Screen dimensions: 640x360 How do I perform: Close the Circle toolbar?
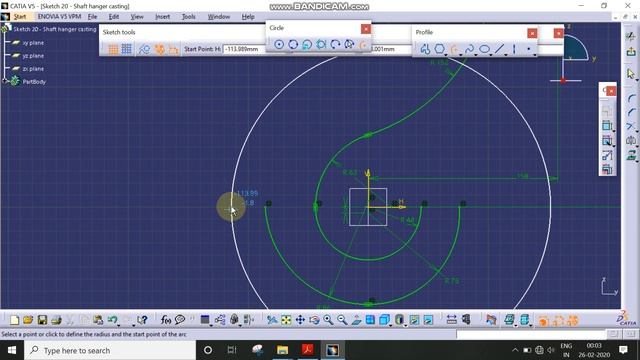(x=366, y=29)
